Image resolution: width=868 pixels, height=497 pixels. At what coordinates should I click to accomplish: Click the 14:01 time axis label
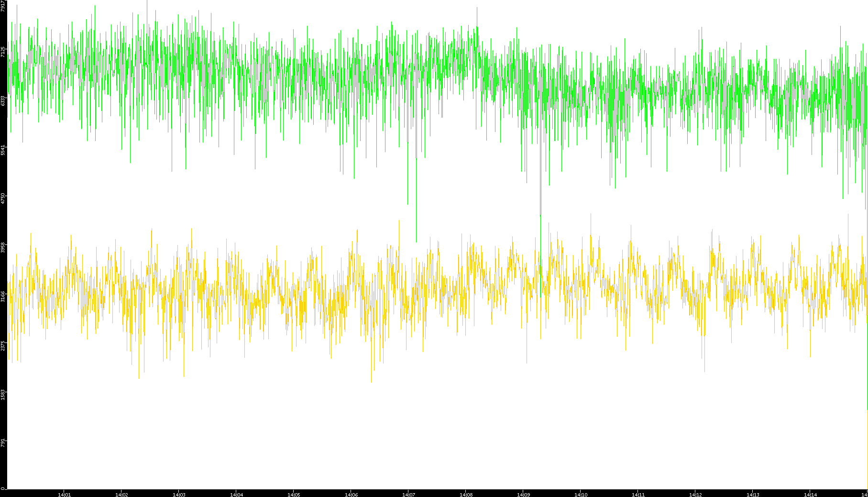(64, 495)
